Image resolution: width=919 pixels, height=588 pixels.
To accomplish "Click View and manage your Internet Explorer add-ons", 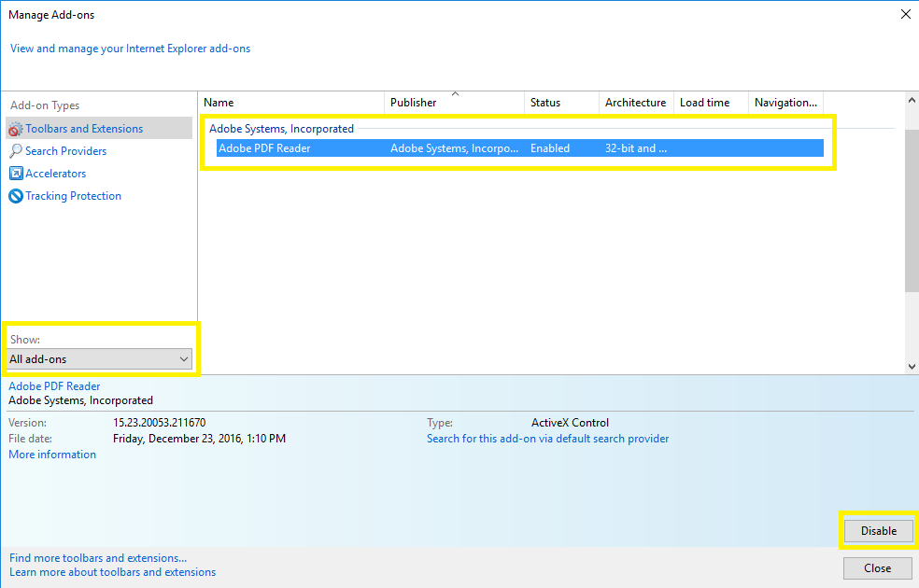I will pos(130,49).
